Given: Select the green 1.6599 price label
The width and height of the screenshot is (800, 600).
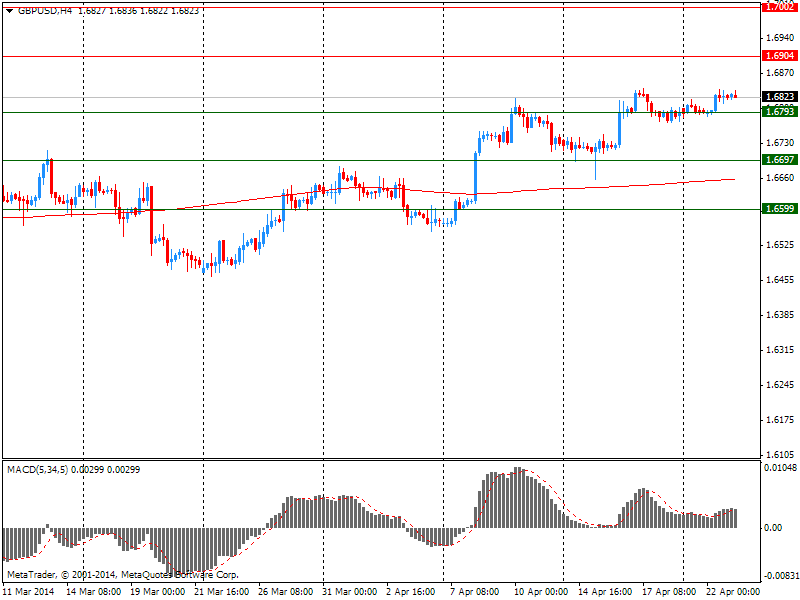Looking at the screenshot, I should [779, 209].
